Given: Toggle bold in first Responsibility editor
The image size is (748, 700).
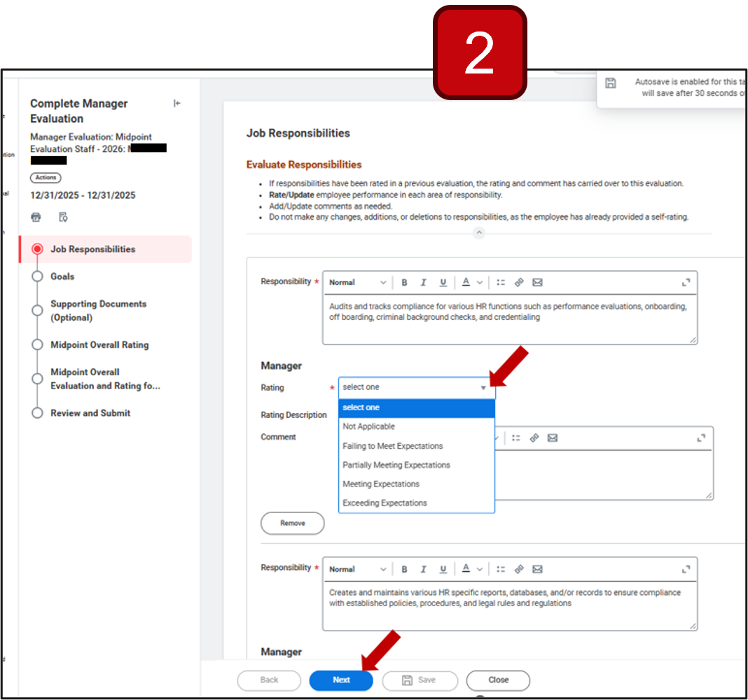Looking at the screenshot, I should click(404, 282).
